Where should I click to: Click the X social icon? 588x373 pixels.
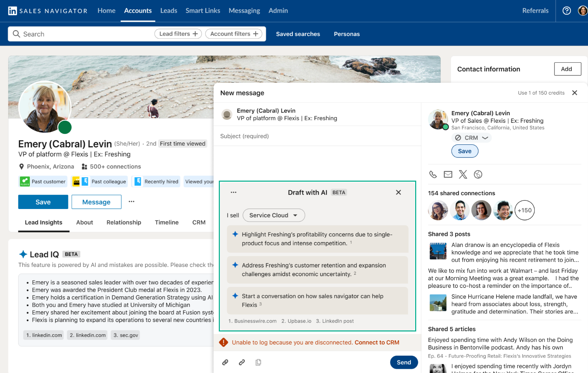pos(463,174)
